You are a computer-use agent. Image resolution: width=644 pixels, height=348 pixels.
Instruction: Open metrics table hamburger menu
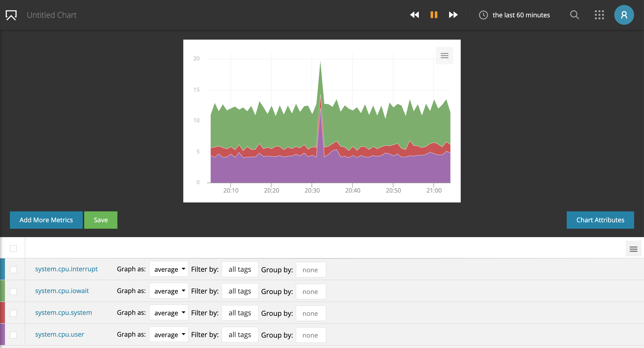tap(633, 249)
